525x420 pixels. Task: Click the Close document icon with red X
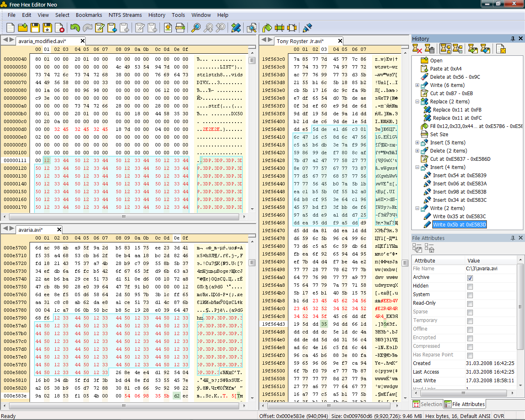coord(60,27)
